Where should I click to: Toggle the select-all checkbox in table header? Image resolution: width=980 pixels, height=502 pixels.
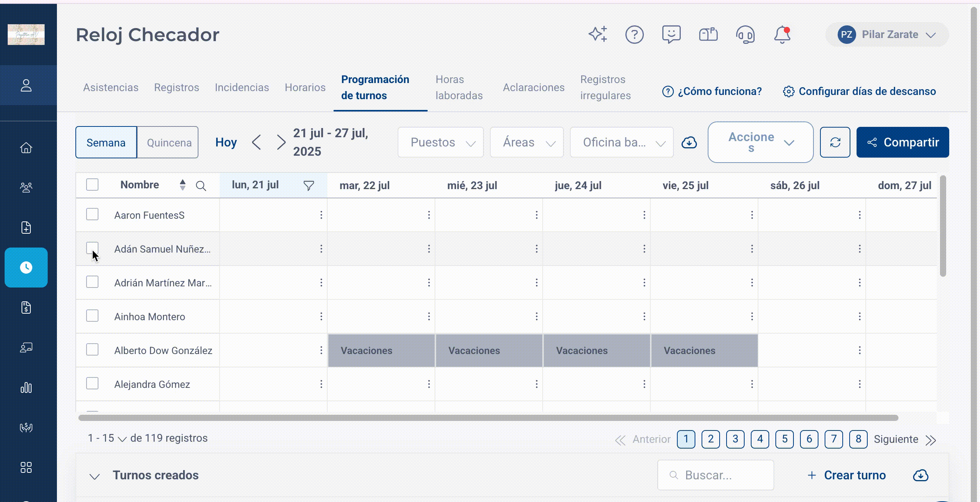click(x=92, y=185)
